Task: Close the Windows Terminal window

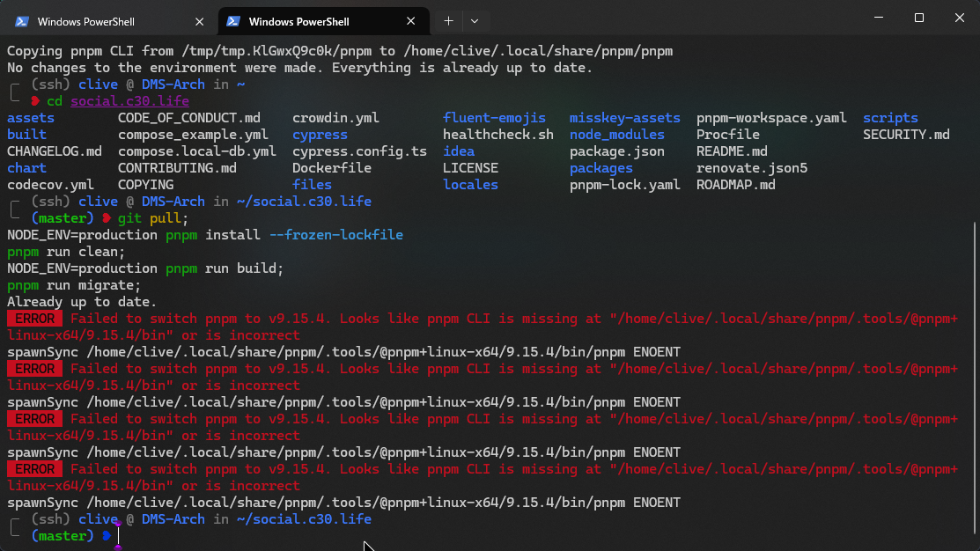Action: point(958,18)
